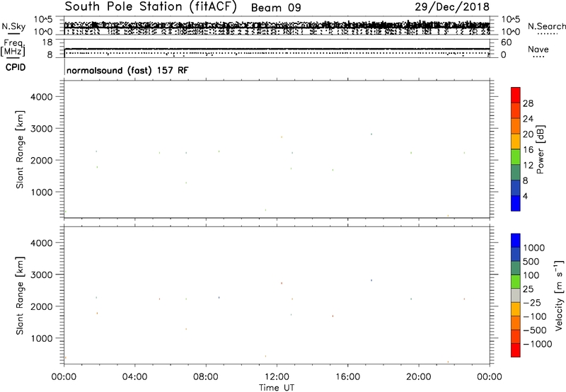
Task: Click Velocity segment between -500 and -1000
Action: click(516, 337)
